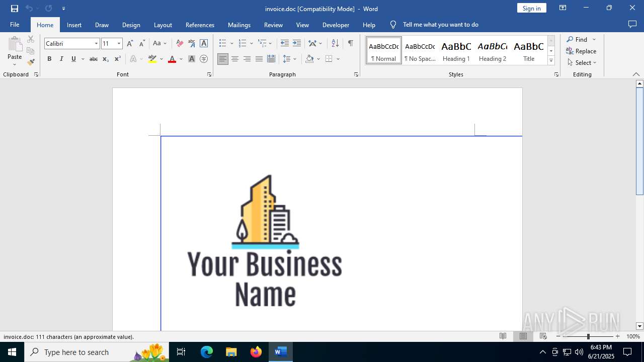Enable Center alignment
The height and width of the screenshot is (362, 644).
pos(235,59)
